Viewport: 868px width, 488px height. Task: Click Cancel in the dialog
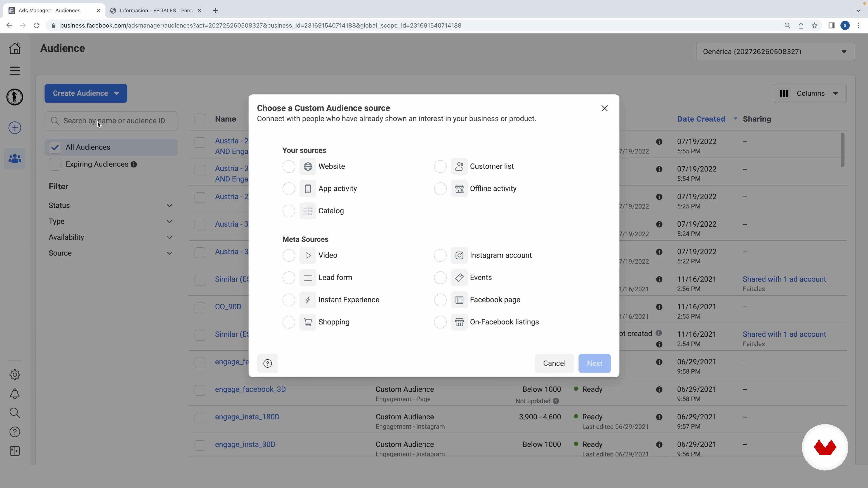[x=554, y=363]
